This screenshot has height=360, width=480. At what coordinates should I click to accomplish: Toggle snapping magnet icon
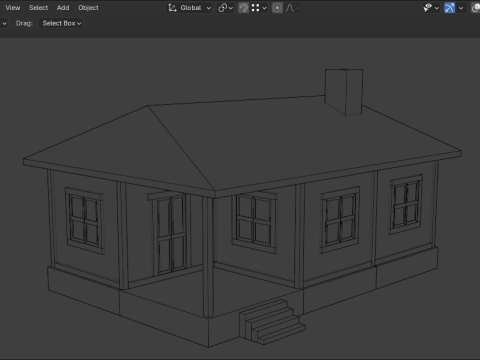pos(243,8)
